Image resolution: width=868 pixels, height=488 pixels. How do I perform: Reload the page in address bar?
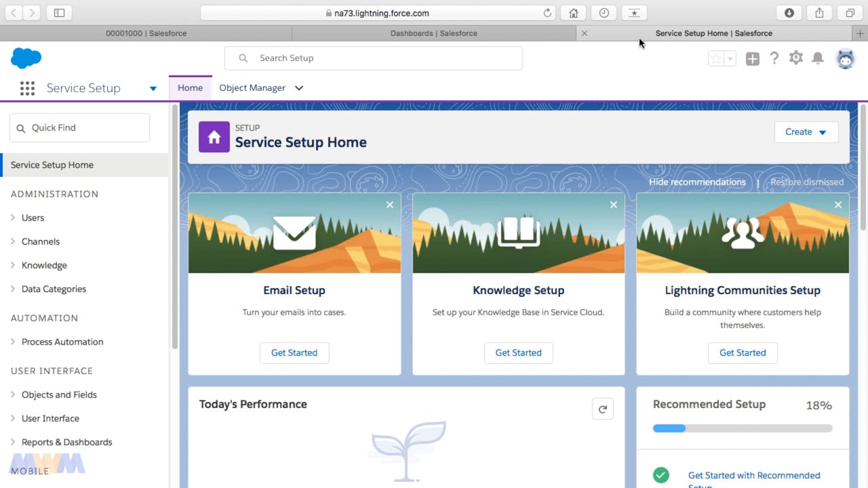click(548, 13)
